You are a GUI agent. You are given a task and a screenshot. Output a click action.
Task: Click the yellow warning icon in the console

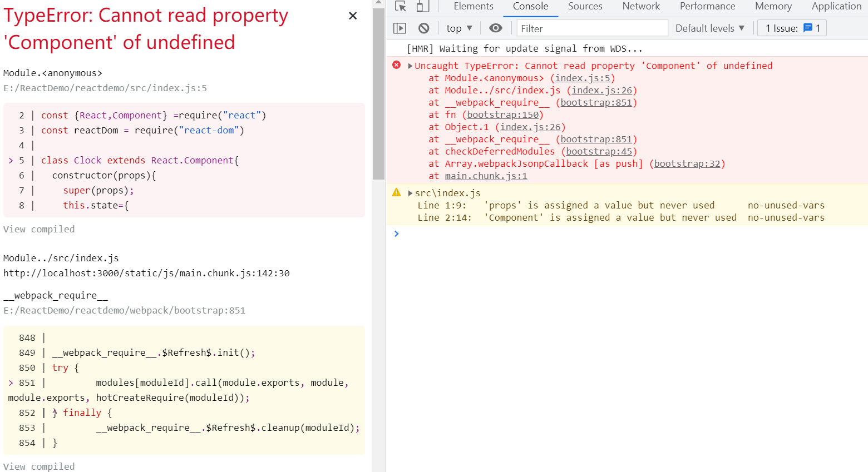397,192
